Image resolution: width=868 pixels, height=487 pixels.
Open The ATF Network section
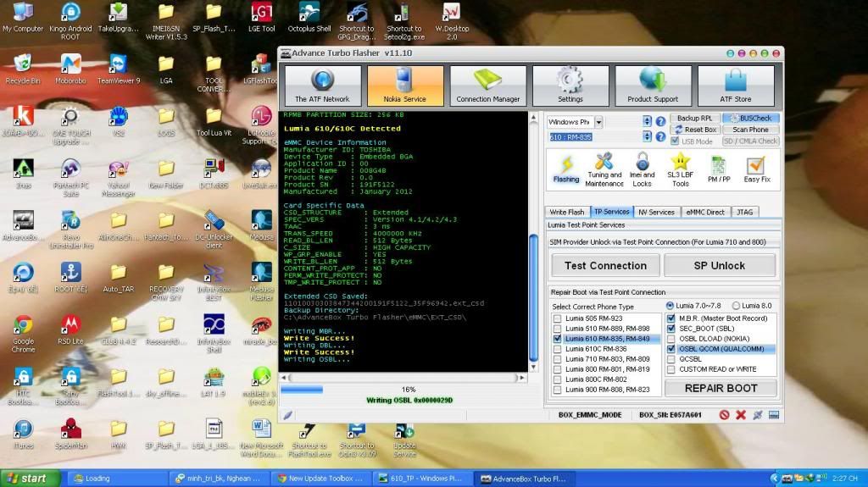[323, 86]
